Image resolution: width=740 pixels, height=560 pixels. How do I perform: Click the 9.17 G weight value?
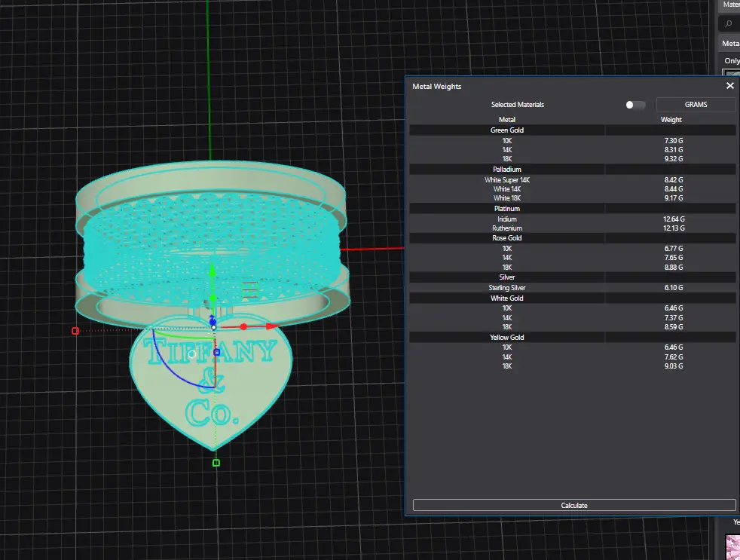click(x=674, y=197)
